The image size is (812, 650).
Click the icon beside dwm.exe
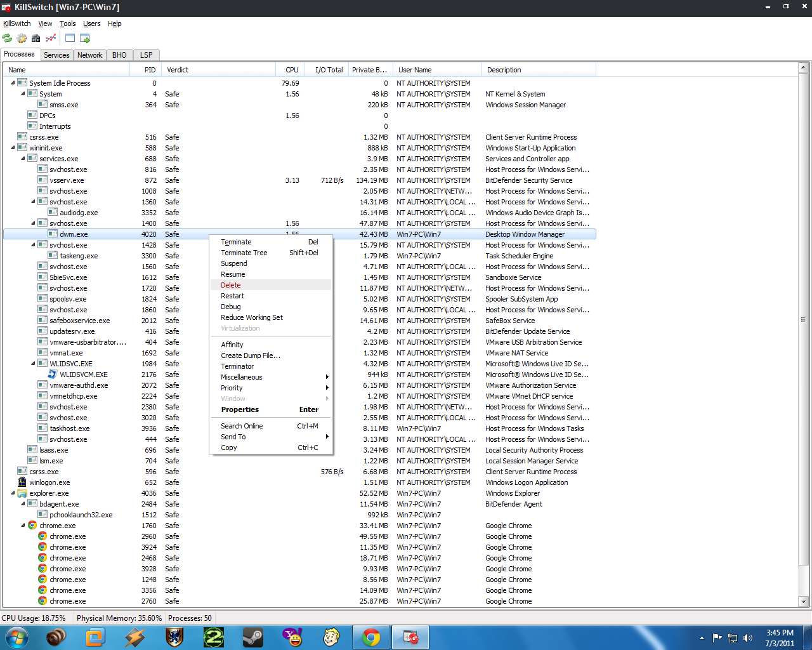(x=53, y=234)
